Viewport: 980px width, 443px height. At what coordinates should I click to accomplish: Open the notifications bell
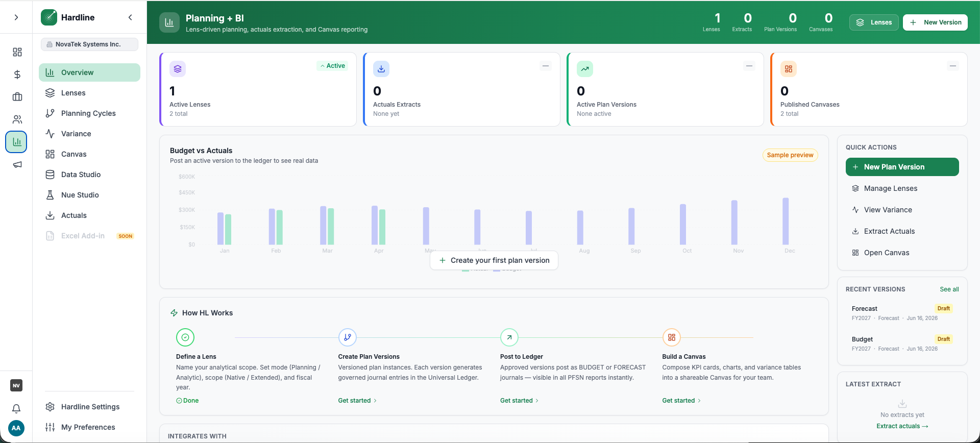point(16,408)
